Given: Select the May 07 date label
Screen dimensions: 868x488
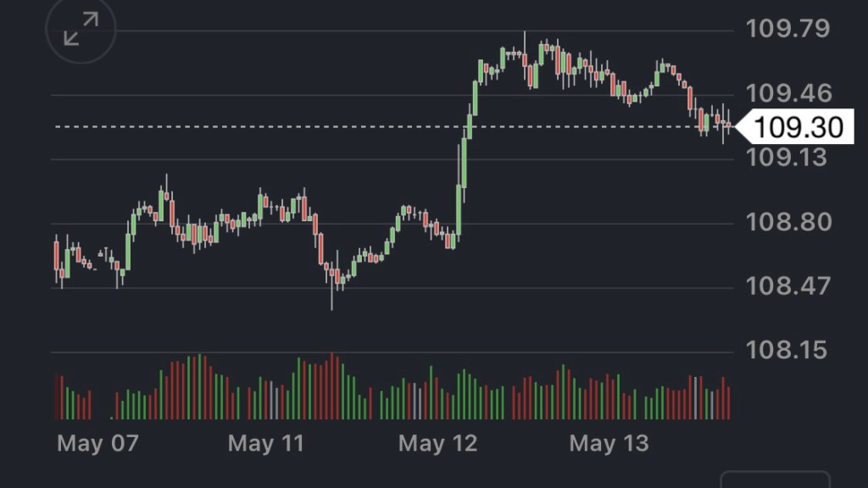Looking at the screenshot, I should click(x=97, y=443).
